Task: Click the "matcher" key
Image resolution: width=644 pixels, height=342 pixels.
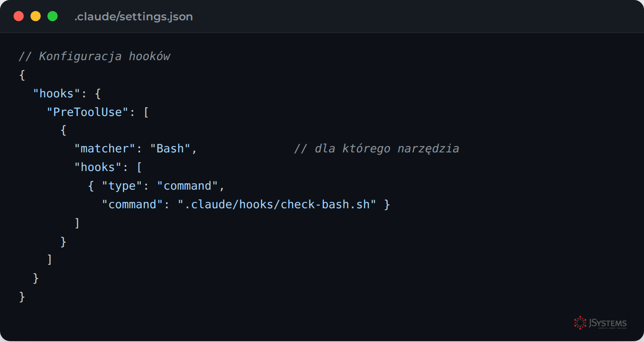Action: [105, 149]
